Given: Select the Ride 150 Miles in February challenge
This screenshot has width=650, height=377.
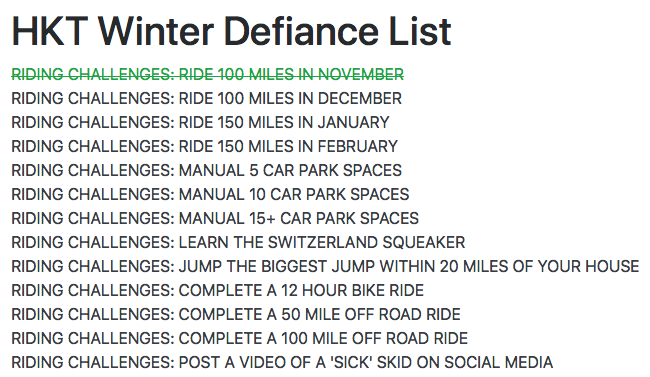Looking at the screenshot, I should click(x=204, y=147).
